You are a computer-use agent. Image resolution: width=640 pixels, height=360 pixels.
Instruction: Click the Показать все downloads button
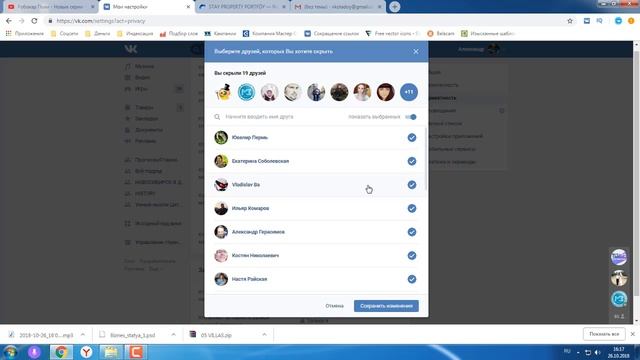604,334
